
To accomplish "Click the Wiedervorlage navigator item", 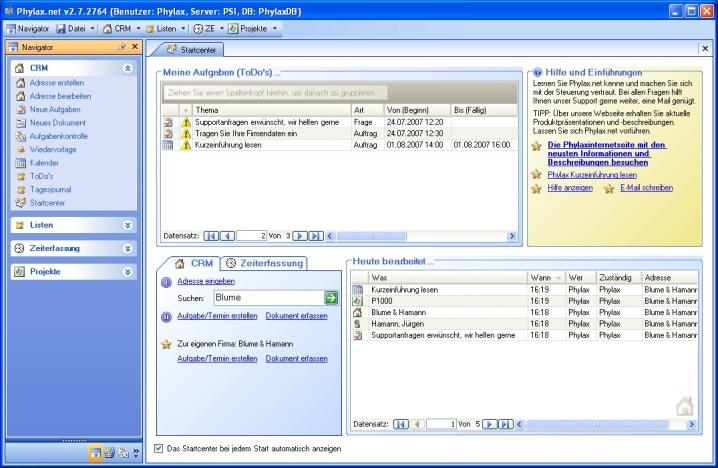I will pyautogui.click(x=52, y=149).
